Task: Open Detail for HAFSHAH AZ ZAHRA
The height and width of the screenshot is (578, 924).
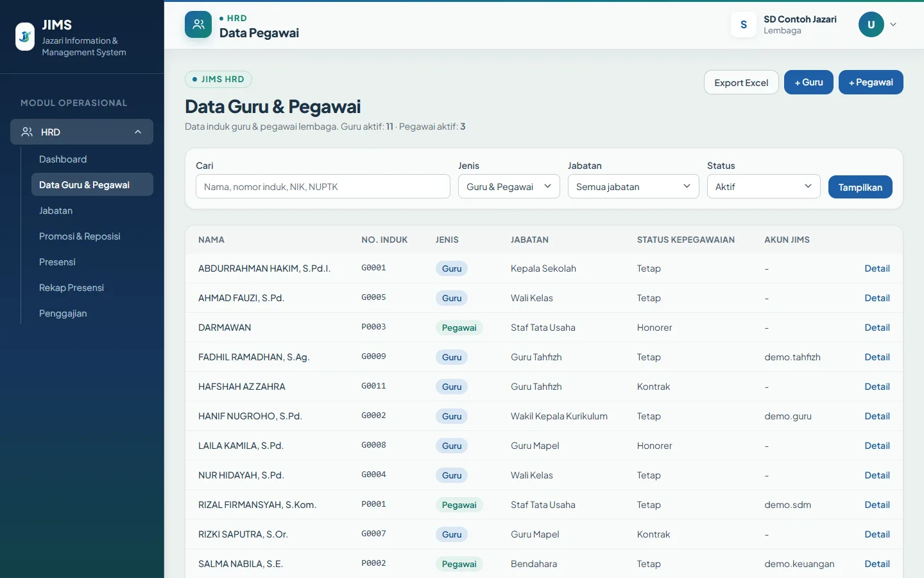Action: click(x=877, y=387)
